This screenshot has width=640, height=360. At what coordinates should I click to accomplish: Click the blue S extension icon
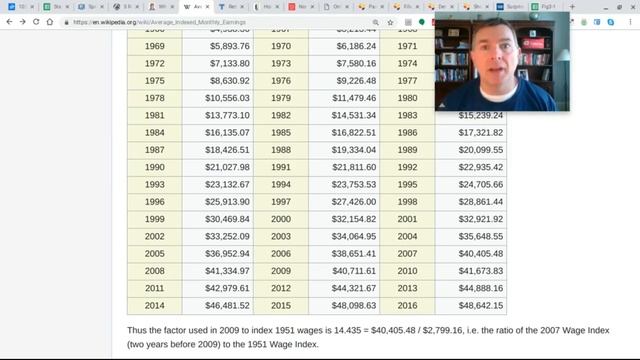coord(611,22)
